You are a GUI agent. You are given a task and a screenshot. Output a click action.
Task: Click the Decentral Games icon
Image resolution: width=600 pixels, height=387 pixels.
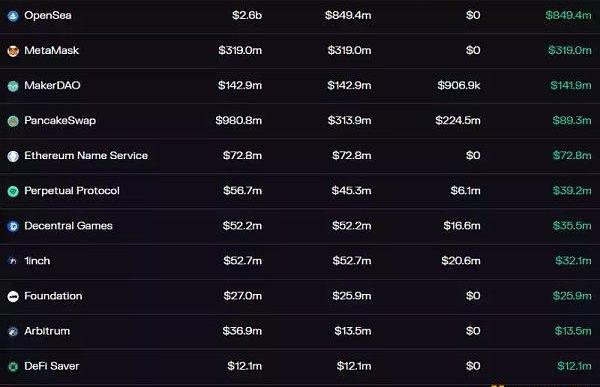[13, 226]
